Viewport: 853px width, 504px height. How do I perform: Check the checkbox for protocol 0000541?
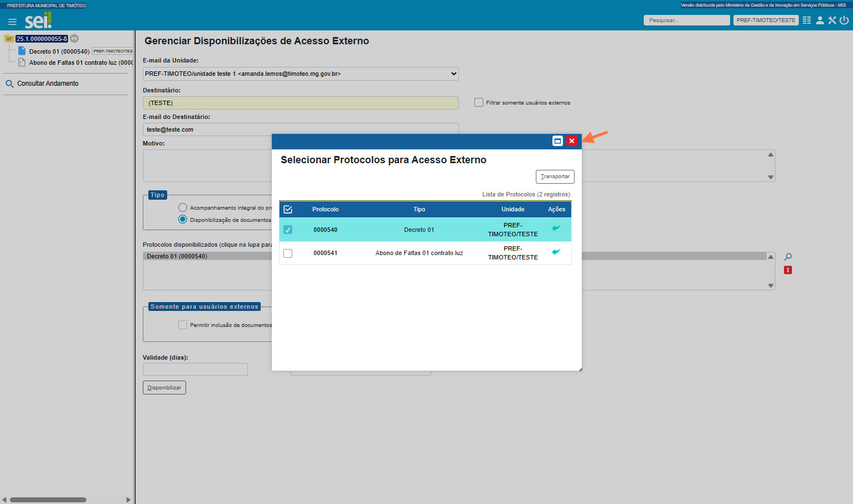pyautogui.click(x=288, y=253)
